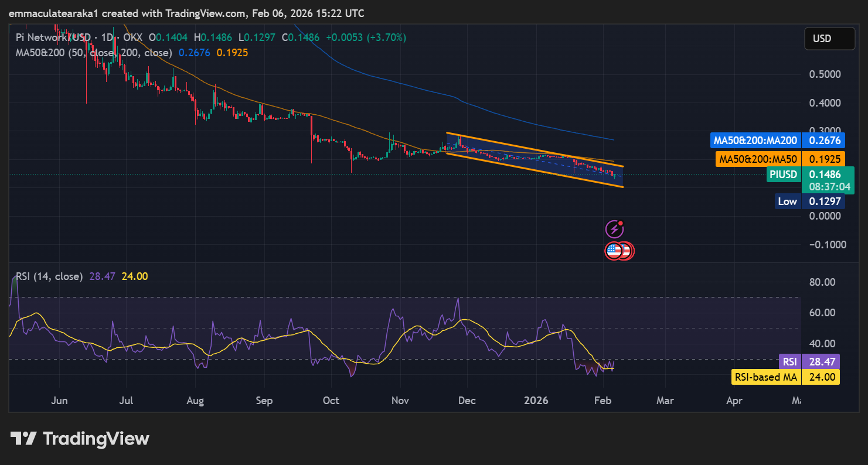Open the MA50&200 indicator legend
Screen dimensions: 868x465
pyautogui.click(x=94, y=53)
